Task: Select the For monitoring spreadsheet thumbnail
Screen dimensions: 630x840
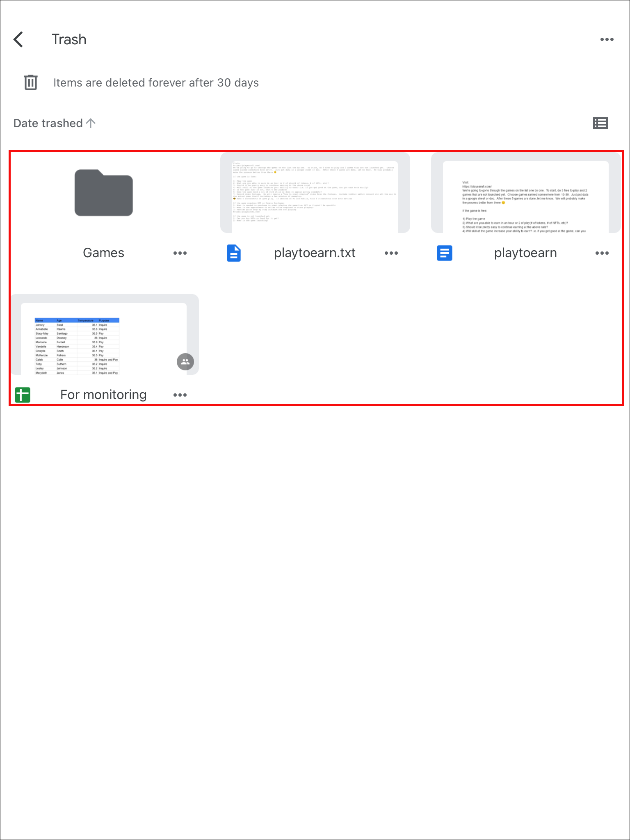Action: 105,334
